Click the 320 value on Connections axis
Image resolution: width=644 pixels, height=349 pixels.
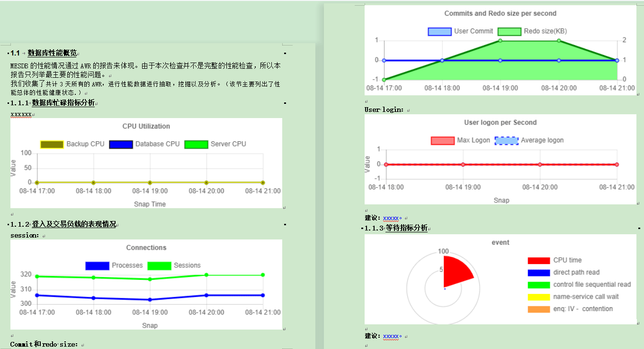point(26,275)
